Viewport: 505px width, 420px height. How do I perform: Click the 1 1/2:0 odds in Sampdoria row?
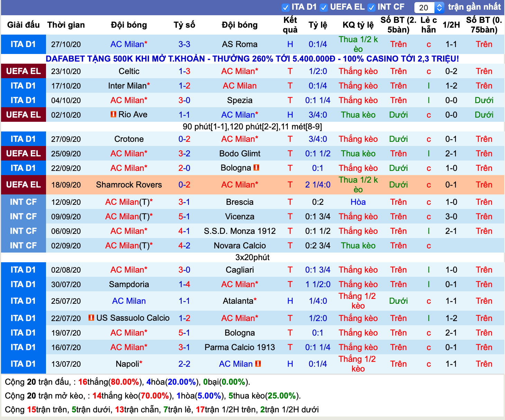[318, 284]
